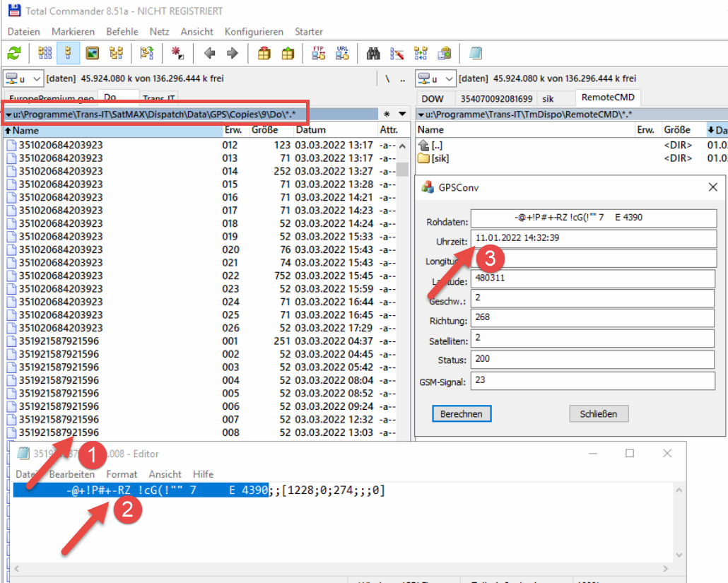Click the pack files icon
Screen dimensions: 728x583
tap(264, 53)
